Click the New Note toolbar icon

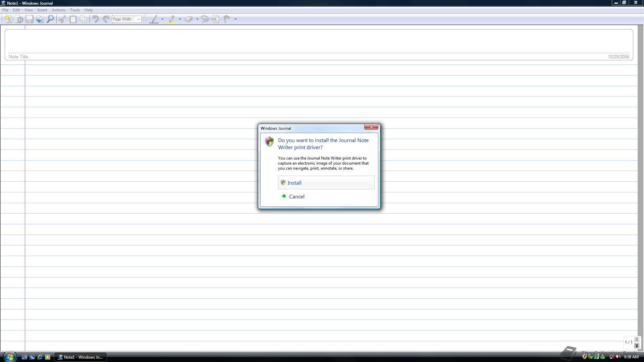(9, 19)
